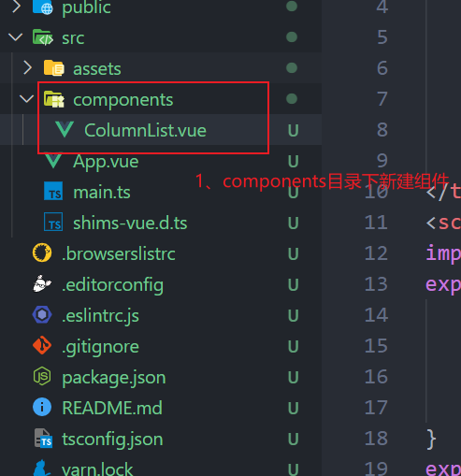Click the info icon beside README.md

[42, 407]
